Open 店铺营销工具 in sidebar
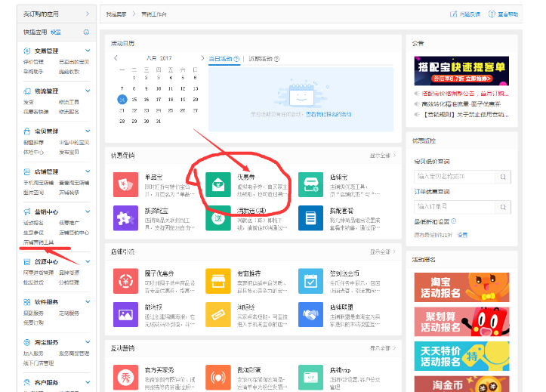The height and width of the screenshot is (392, 546). 39,242
